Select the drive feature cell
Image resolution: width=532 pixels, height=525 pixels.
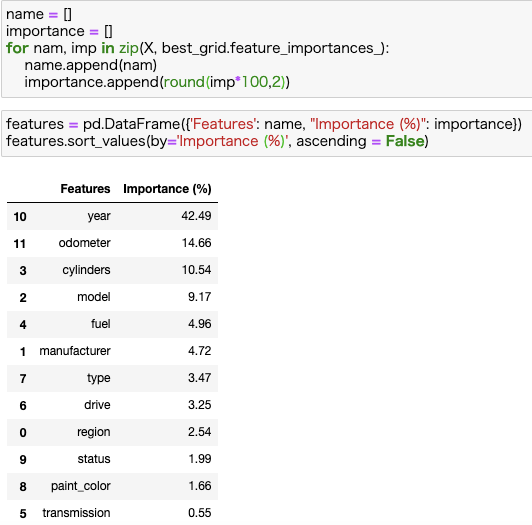tap(97, 405)
